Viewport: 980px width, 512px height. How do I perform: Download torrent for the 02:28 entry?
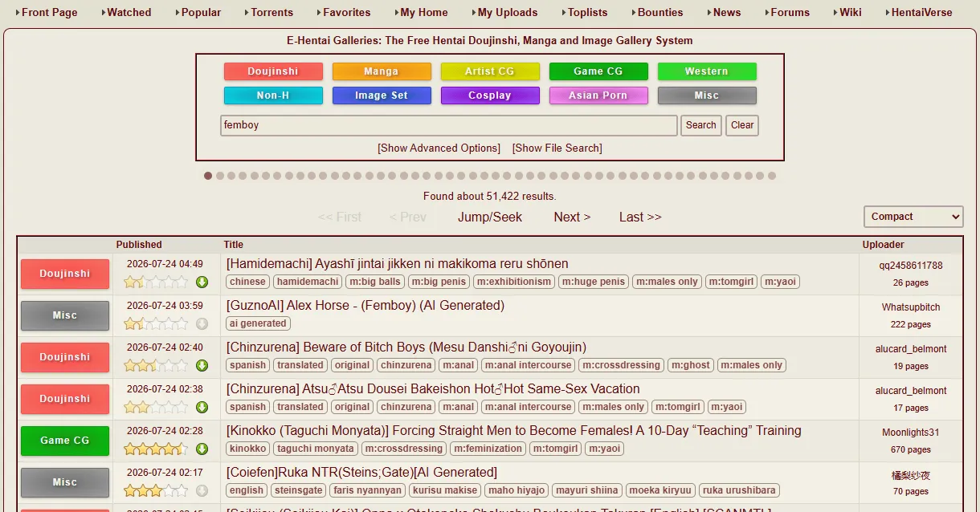tap(202, 449)
